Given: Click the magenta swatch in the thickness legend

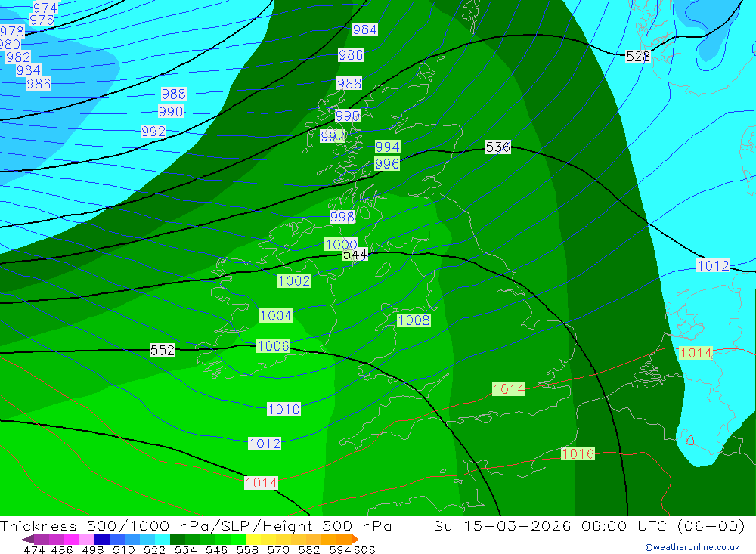Looking at the screenshot, I should [72, 539].
